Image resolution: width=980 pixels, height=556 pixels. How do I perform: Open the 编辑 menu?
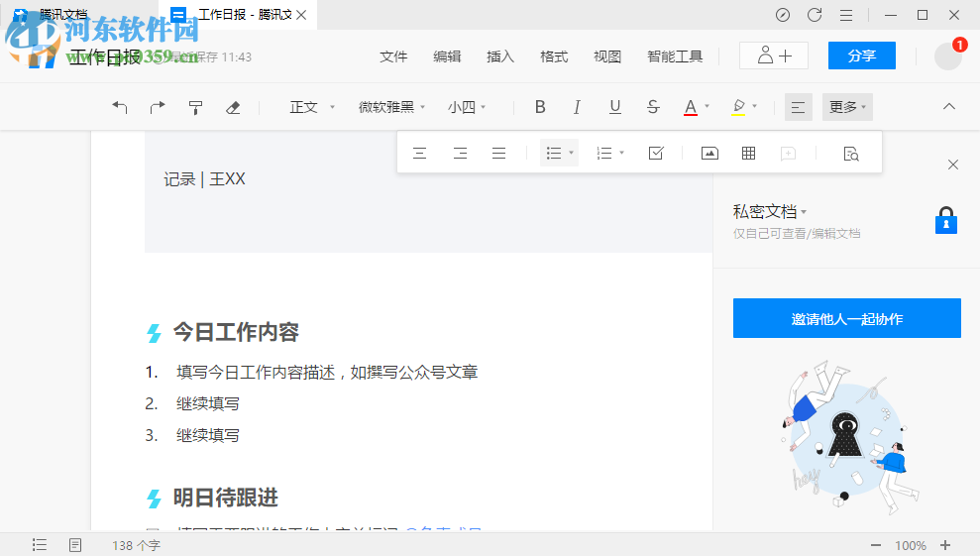click(447, 56)
